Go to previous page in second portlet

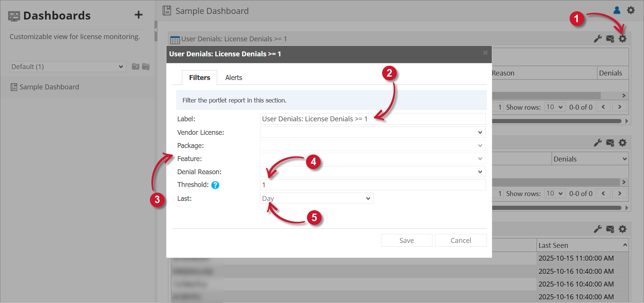pos(603,193)
